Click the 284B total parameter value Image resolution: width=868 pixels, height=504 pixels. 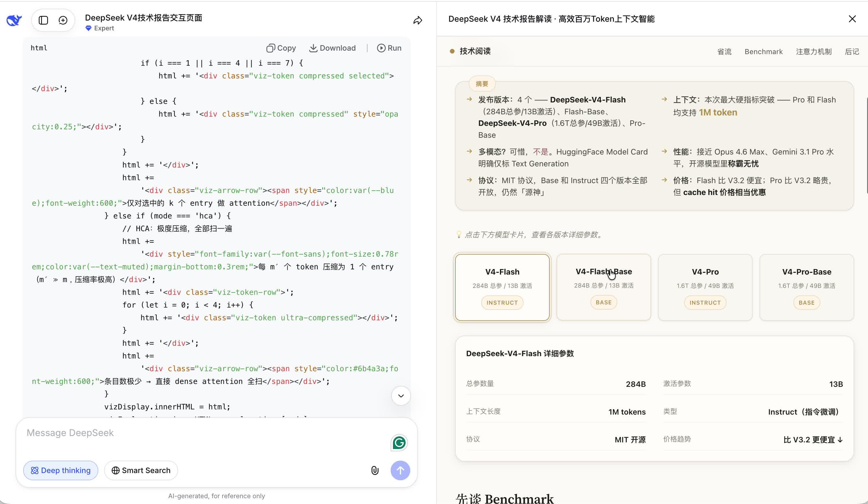(x=636, y=384)
